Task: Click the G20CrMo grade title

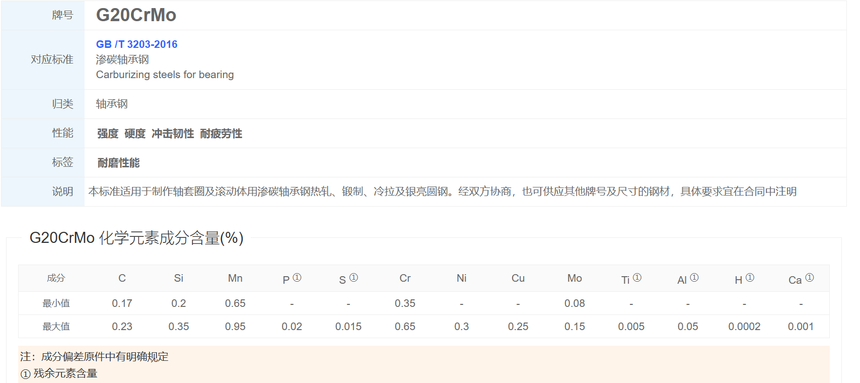Action: 136,15
